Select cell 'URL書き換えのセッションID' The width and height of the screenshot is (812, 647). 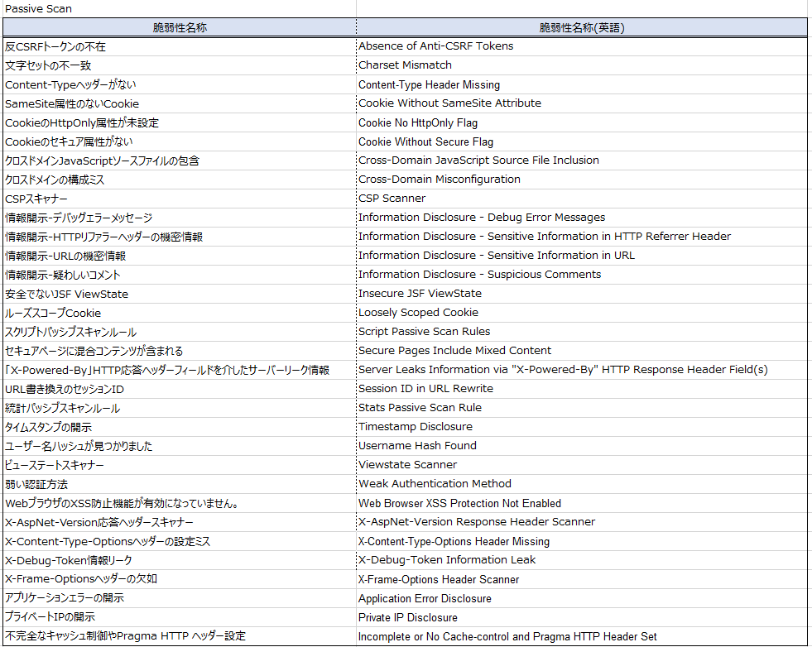pyautogui.click(x=179, y=389)
